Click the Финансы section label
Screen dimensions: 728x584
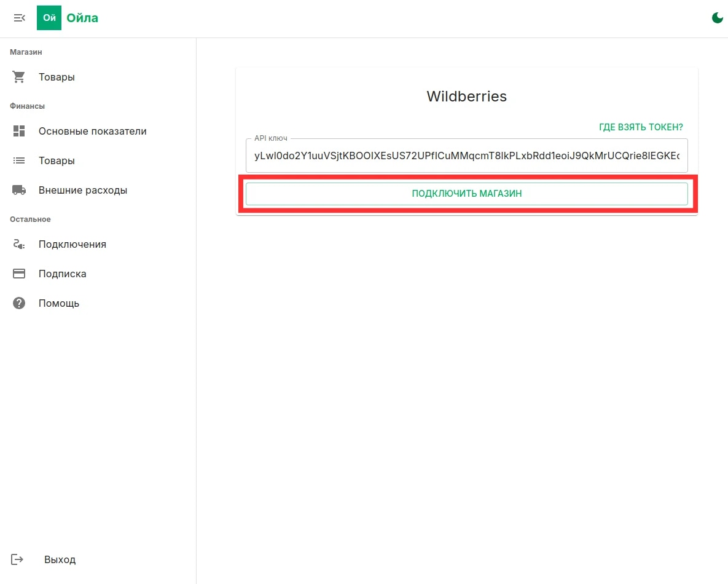coord(28,106)
